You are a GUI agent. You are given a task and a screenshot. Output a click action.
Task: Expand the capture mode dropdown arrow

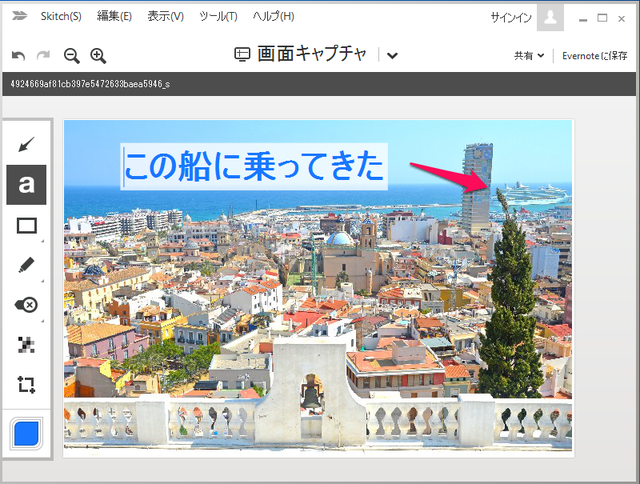[x=392, y=56]
